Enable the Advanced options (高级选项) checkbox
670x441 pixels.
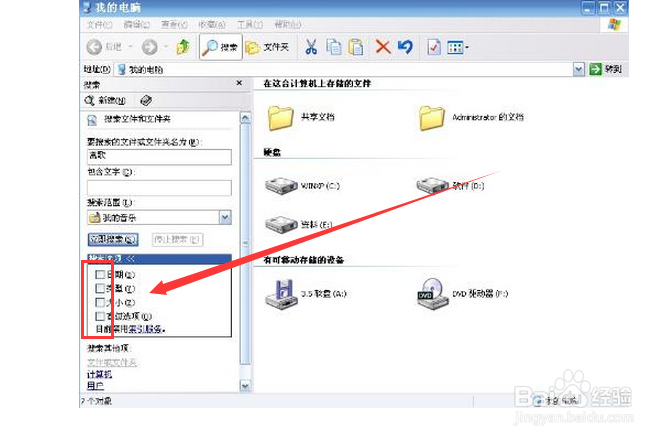(100, 316)
